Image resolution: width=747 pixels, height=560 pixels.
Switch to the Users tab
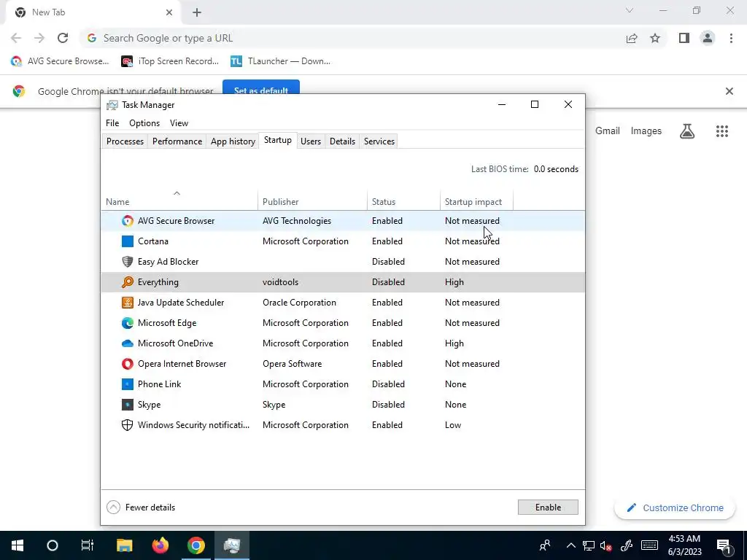click(x=311, y=141)
